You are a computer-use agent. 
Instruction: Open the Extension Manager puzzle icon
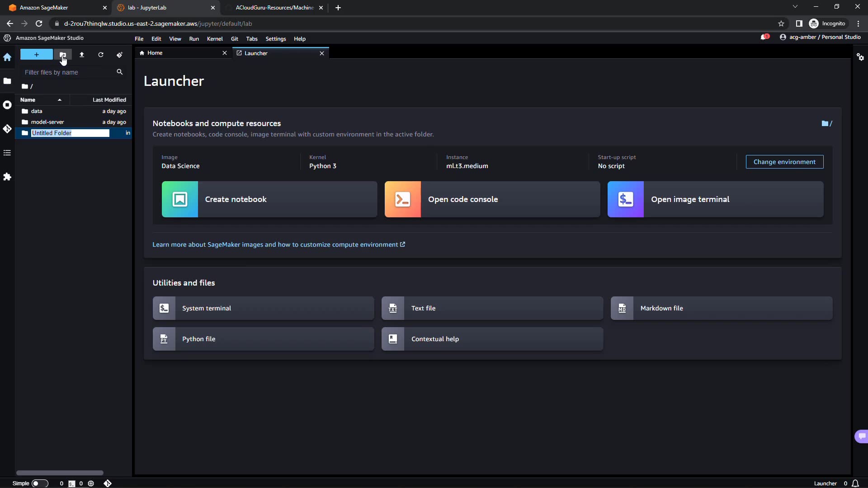pos(7,177)
